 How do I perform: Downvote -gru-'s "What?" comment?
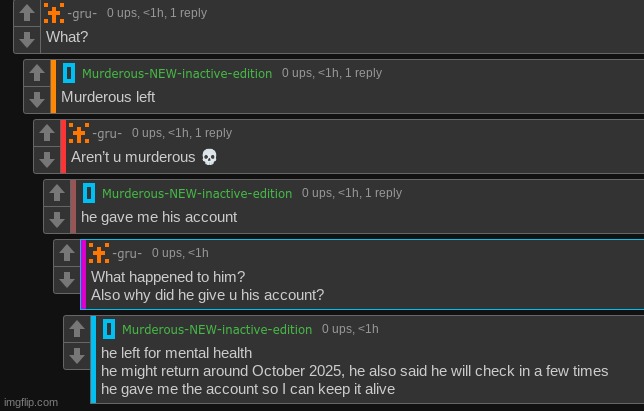(x=27, y=39)
